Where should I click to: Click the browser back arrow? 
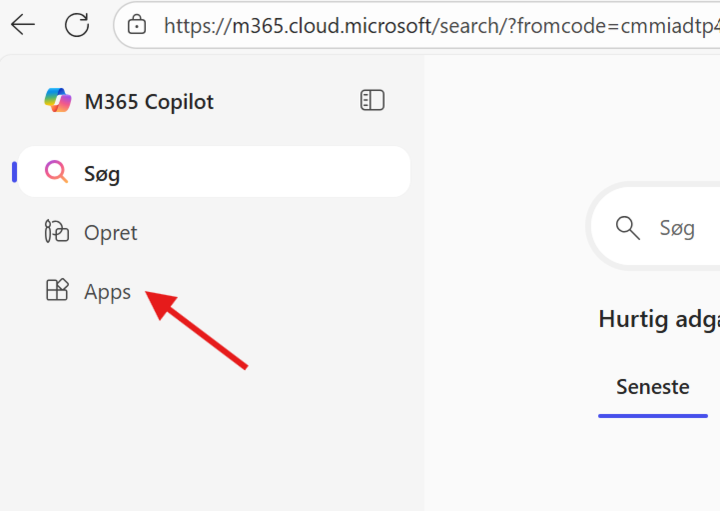(x=23, y=25)
